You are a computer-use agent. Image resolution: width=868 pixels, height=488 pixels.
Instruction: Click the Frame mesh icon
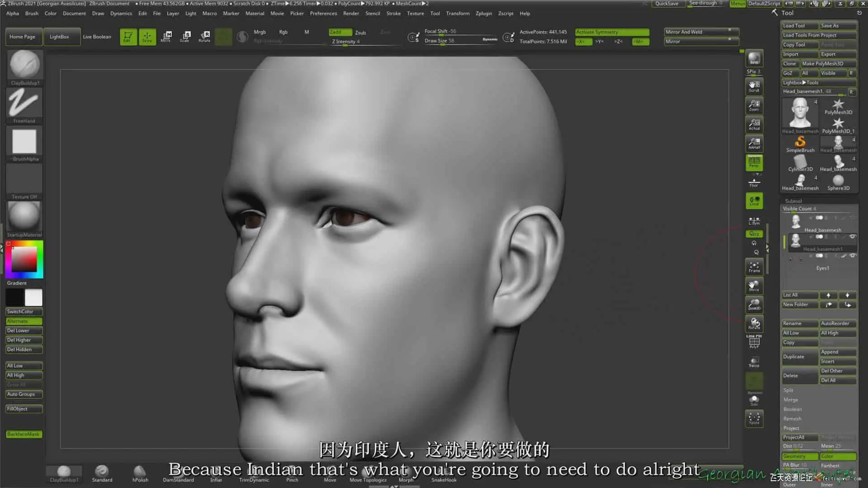coord(754,267)
